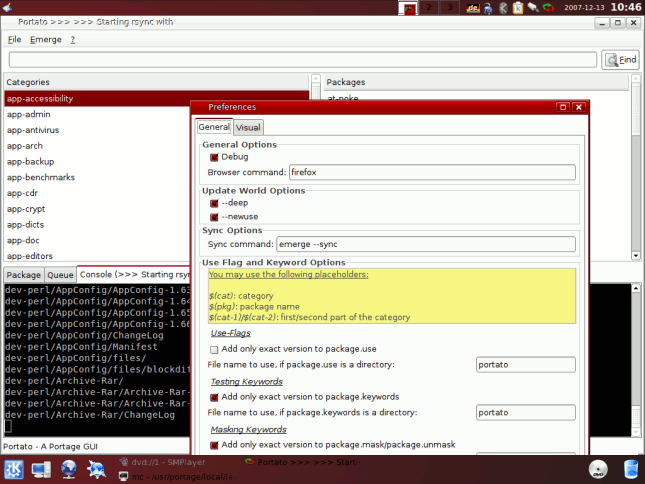The width and height of the screenshot is (645, 484).
Task: Toggle the Debug checkbox
Action: (x=214, y=157)
